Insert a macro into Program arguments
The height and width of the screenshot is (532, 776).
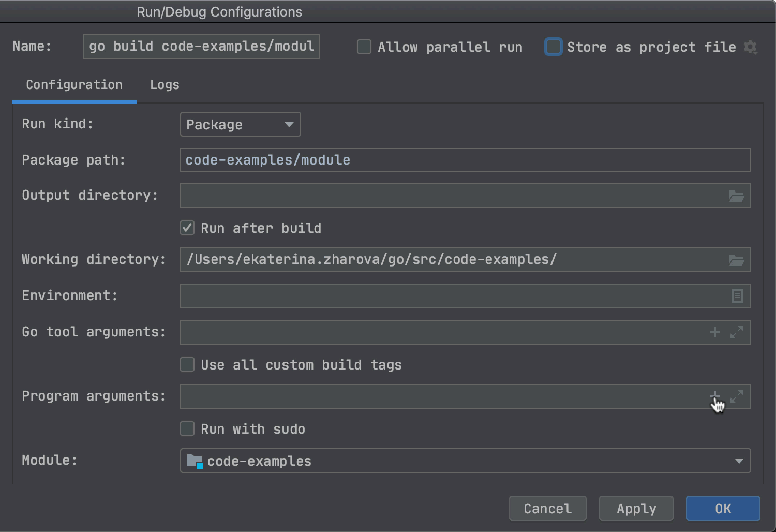(x=715, y=396)
